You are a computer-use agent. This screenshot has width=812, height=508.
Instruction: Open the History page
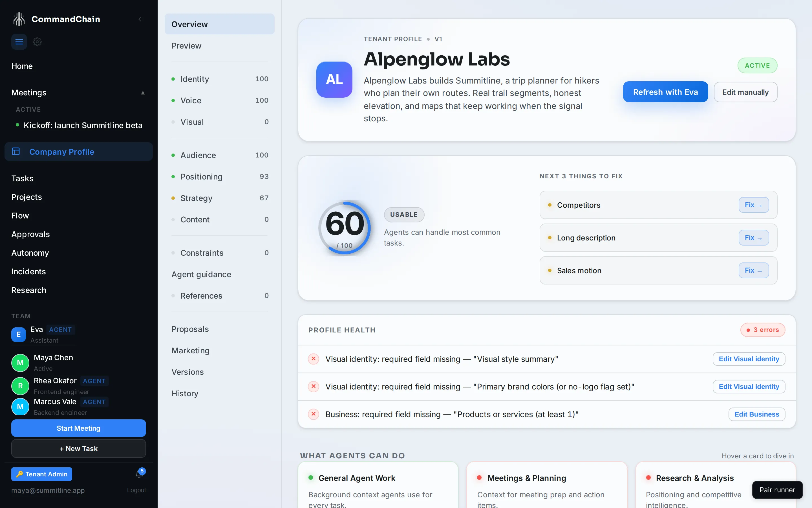[219, 393]
